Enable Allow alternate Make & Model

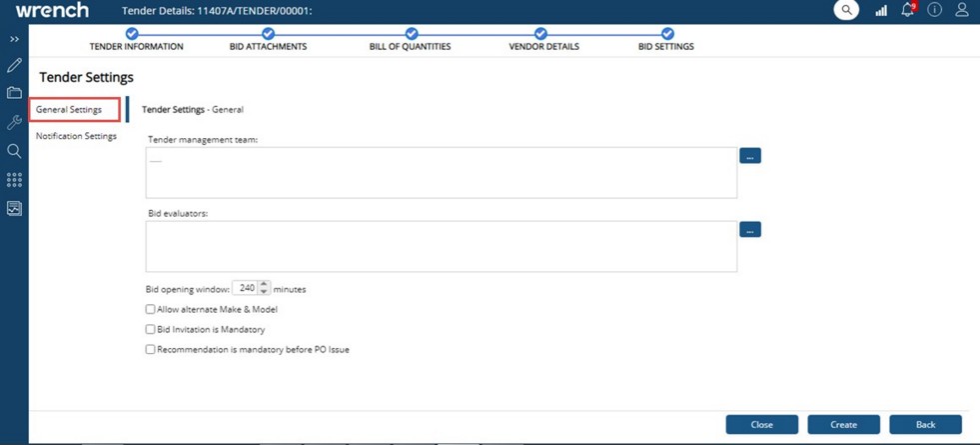point(150,309)
